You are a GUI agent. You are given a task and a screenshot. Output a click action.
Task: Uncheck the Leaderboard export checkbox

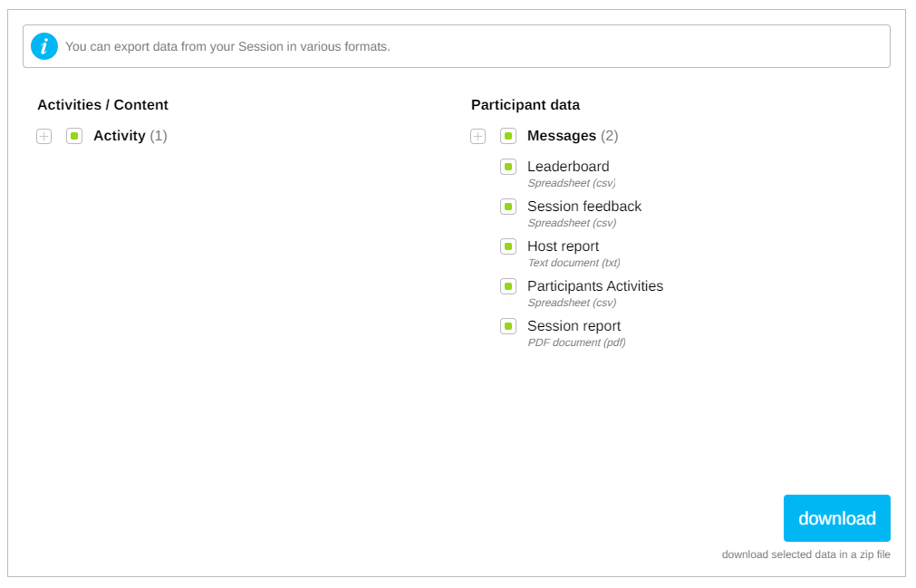point(508,167)
